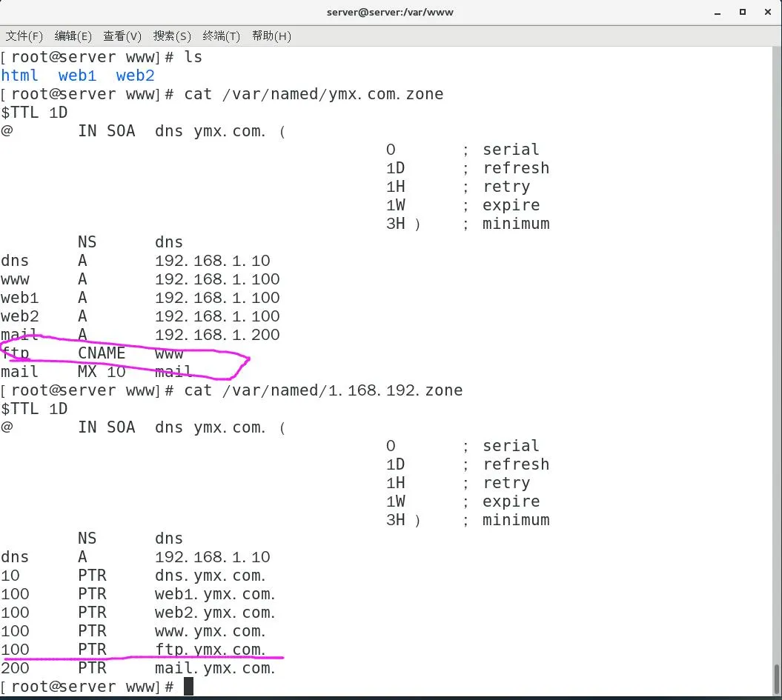Open the 编辑(E) menu

73,36
